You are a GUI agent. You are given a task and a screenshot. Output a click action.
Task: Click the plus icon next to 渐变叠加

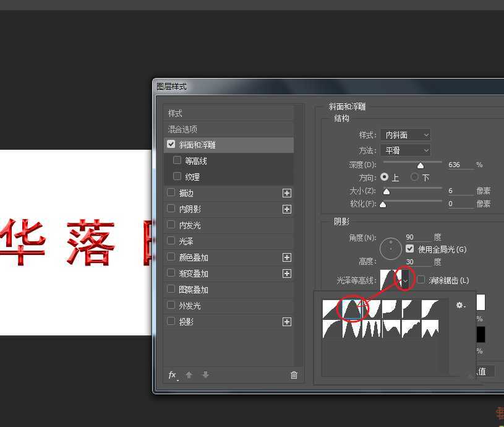point(286,274)
